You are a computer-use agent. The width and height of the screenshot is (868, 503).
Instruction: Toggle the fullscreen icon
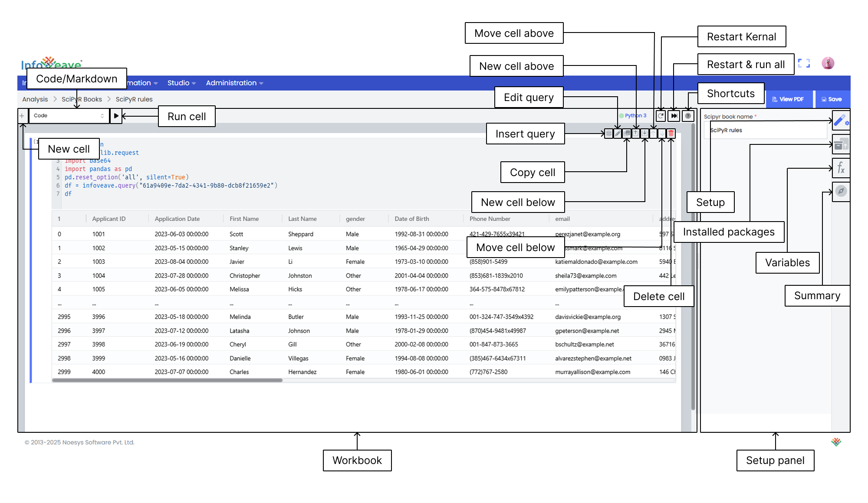[804, 63]
